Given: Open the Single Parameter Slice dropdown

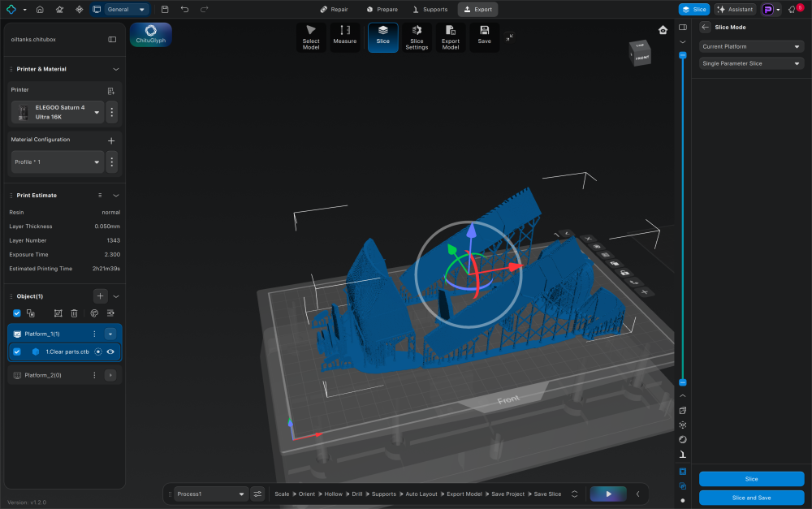Looking at the screenshot, I should pyautogui.click(x=751, y=63).
